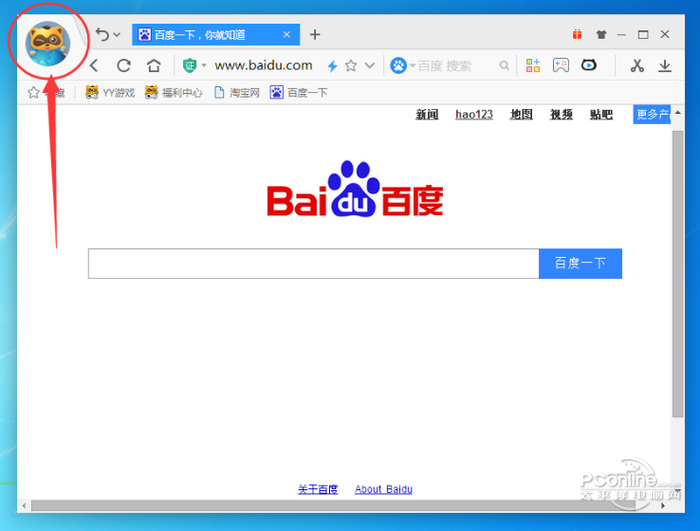This screenshot has width=700, height=531.
Task: Click the favorites star in bookmarks bar
Action: (33, 92)
